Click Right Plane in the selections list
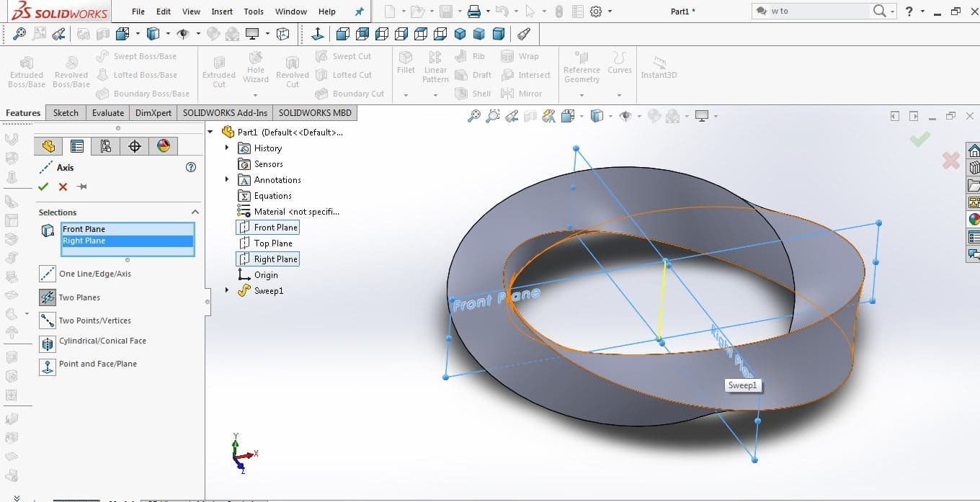Viewport: 980px width, 502px height. [84, 241]
